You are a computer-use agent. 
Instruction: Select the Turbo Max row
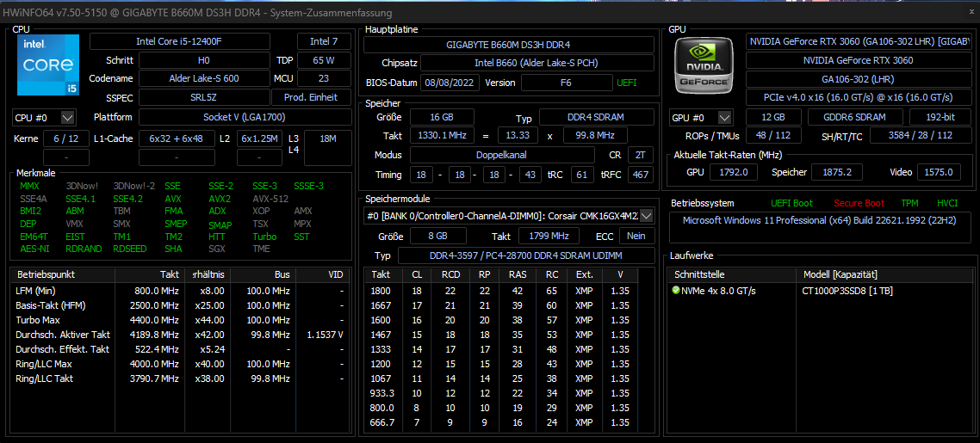181,319
